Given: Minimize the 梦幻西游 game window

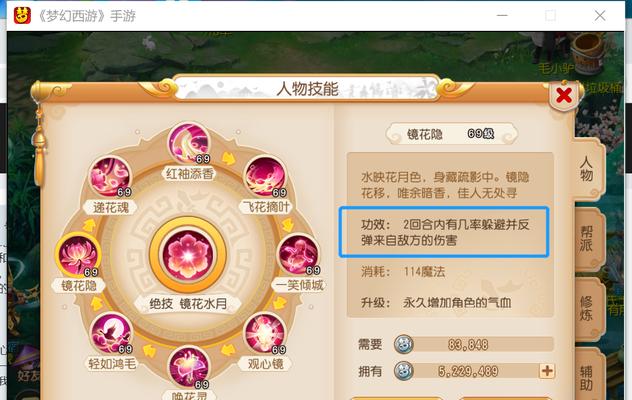Looking at the screenshot, I should coord(502,15).
